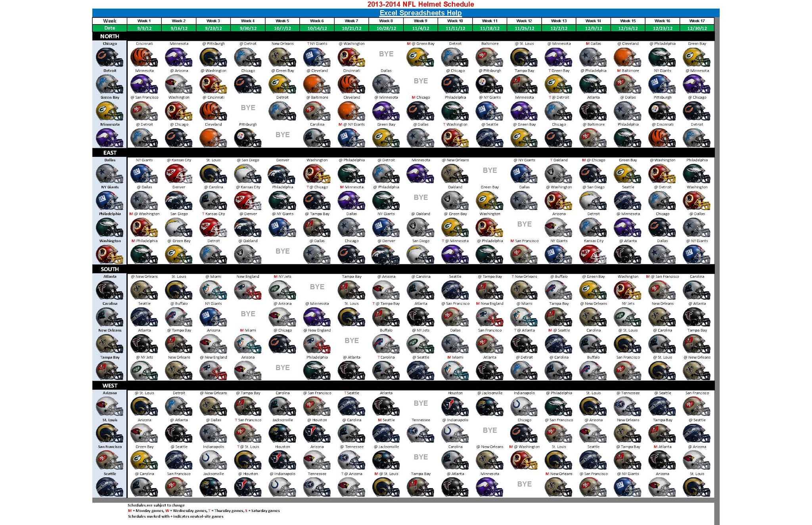Click the 9/9/12 green date cell
The height and width of the screenshot is (525, 812).
pos(144,28)
